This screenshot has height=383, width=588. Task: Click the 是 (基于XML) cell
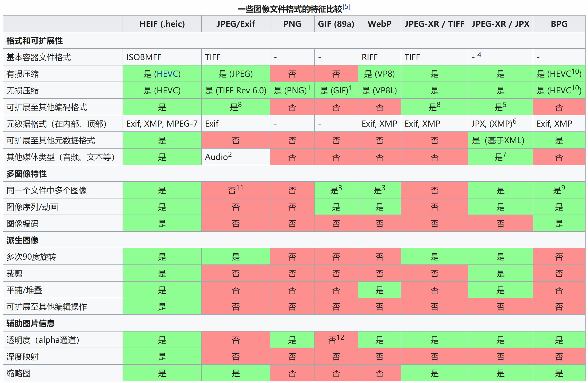coord(498,140)
